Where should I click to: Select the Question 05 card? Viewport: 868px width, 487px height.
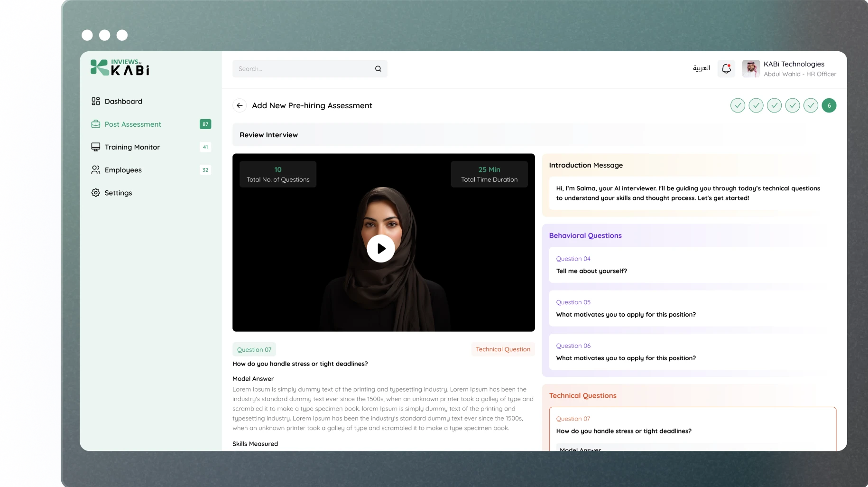(693, 308)
